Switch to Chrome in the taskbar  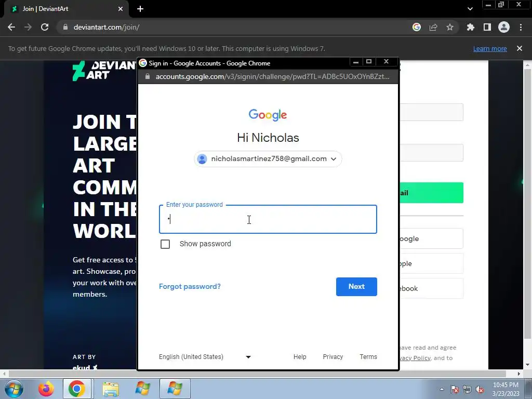pyautogui.click(x=77, y=389)
